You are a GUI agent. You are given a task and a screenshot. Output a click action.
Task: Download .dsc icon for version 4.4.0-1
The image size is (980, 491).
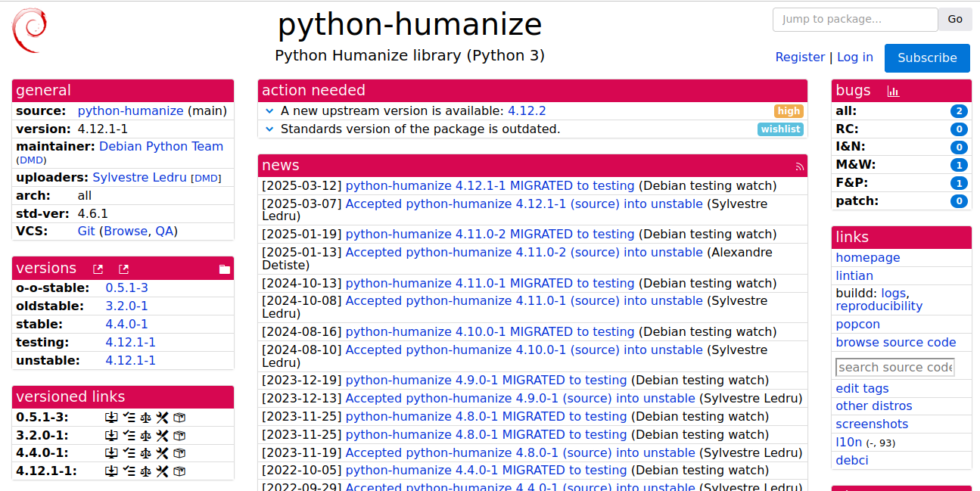pos(111,453)
